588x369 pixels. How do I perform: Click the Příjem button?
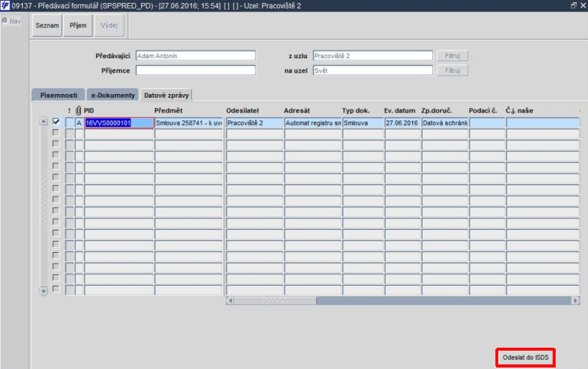tap(78, 26)
